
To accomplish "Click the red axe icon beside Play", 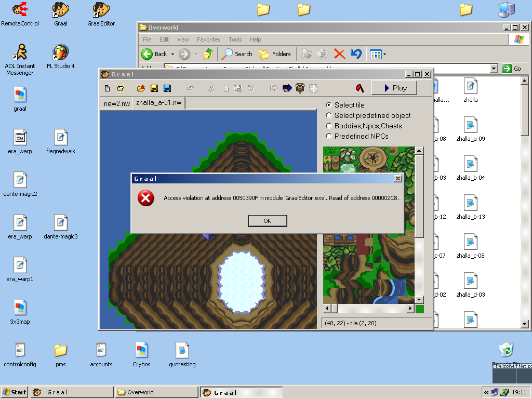I will 360,88.
